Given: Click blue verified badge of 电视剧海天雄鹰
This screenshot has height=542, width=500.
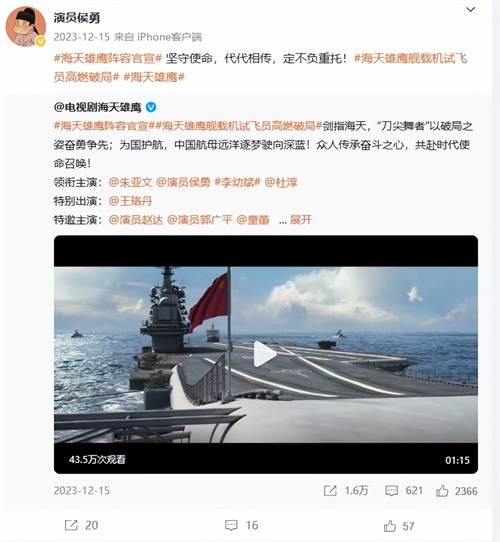Looking at the screenshot, I should coord(151,107).
